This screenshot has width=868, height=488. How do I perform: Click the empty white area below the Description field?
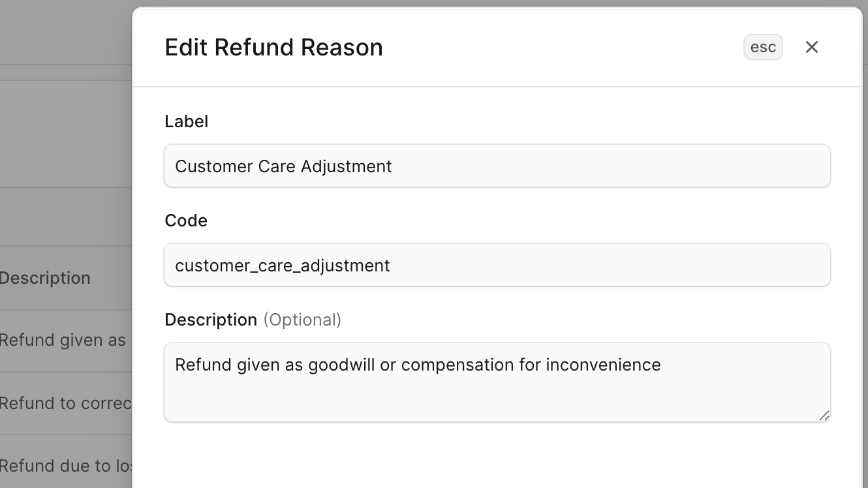tap(496, 457)
